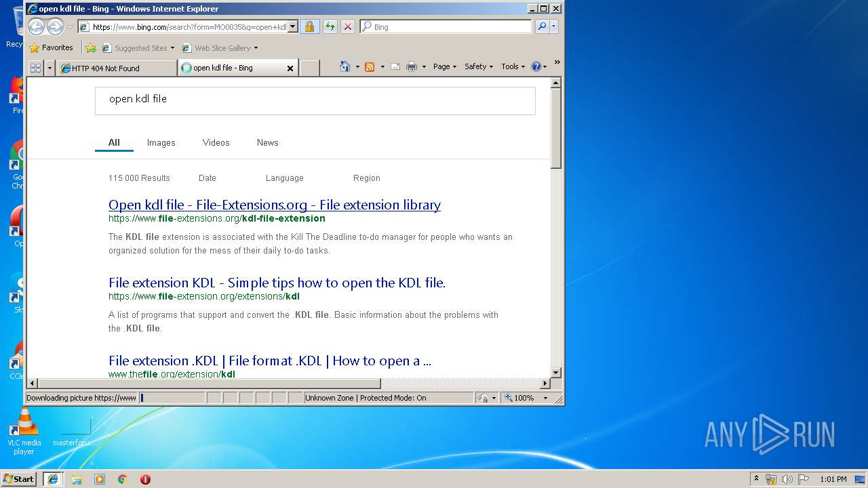The width and height of the screenshot is (868, 488).
Task: Open the search provider dropdown arrow
Action: coord(554,26)
